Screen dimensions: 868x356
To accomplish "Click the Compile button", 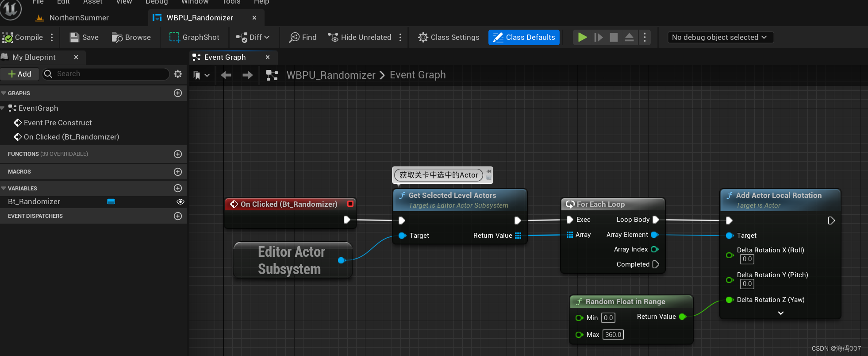I will coord(23,37).
